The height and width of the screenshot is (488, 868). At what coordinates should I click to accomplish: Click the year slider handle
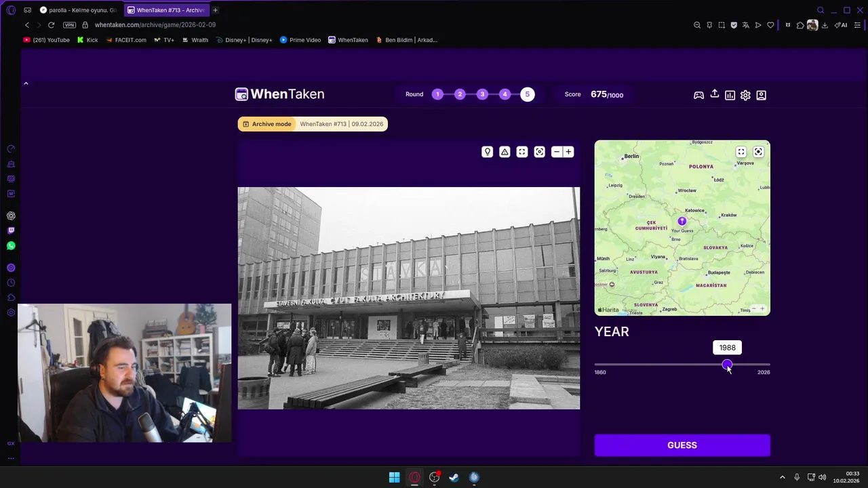click(727, 365)
